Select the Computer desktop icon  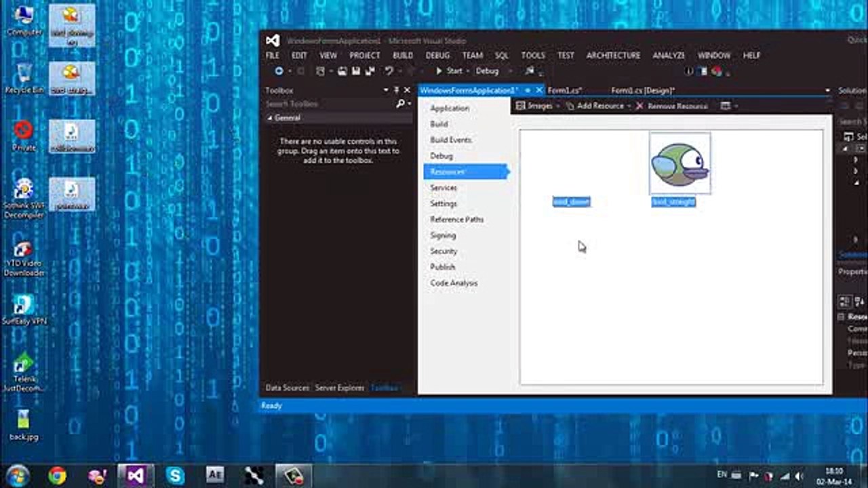[x=24, y=20]
